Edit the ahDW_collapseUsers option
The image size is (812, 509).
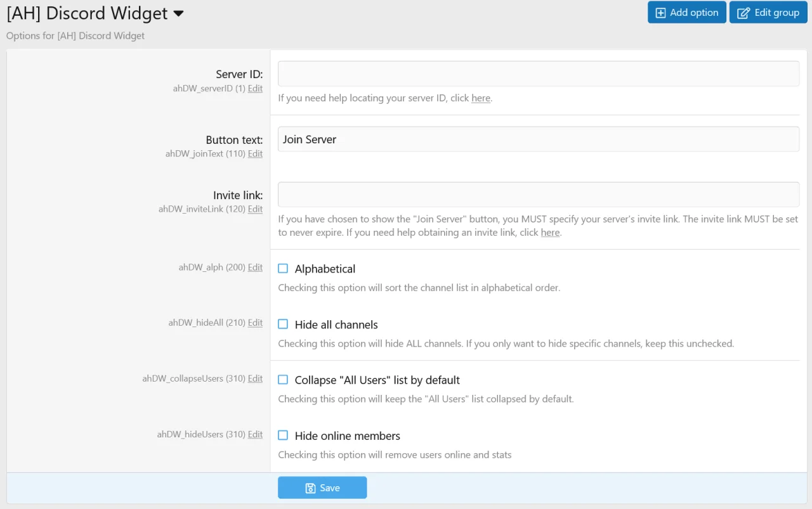pos(255,378)
